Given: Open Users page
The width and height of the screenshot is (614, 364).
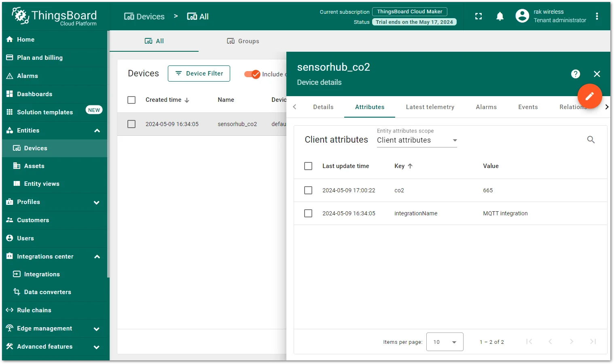Looking at the screenshot, I should pyautogui.click(x=55, y=238).
